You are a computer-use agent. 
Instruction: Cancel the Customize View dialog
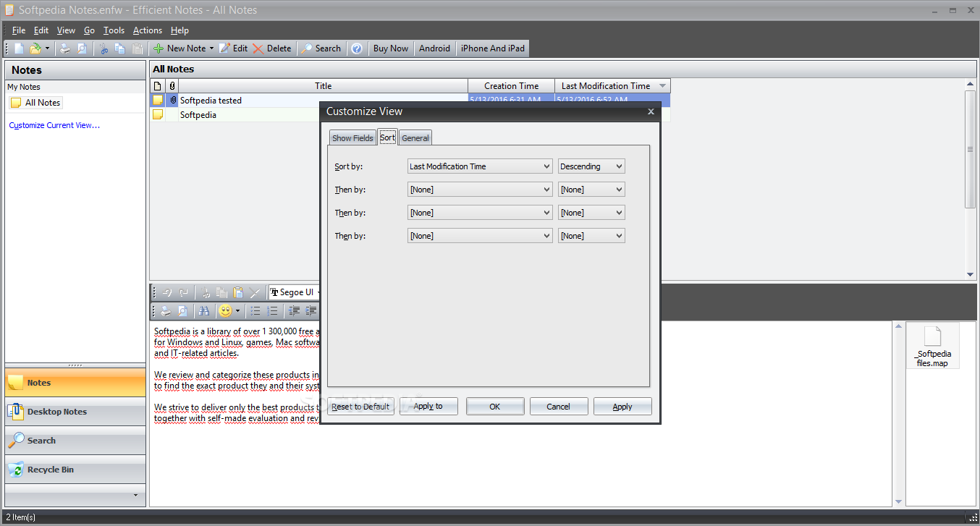[x=559, y=407]
